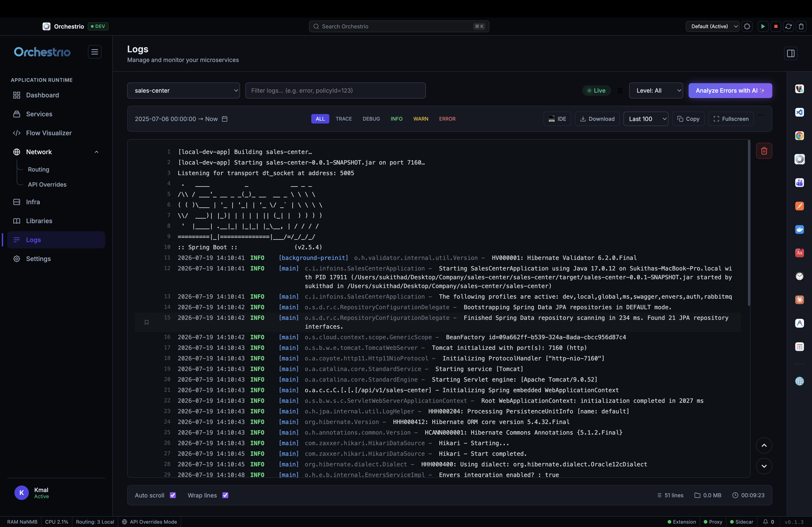Open Services in sidebar
This screenshot has height=527, width=812.
[x=56, y=114]
